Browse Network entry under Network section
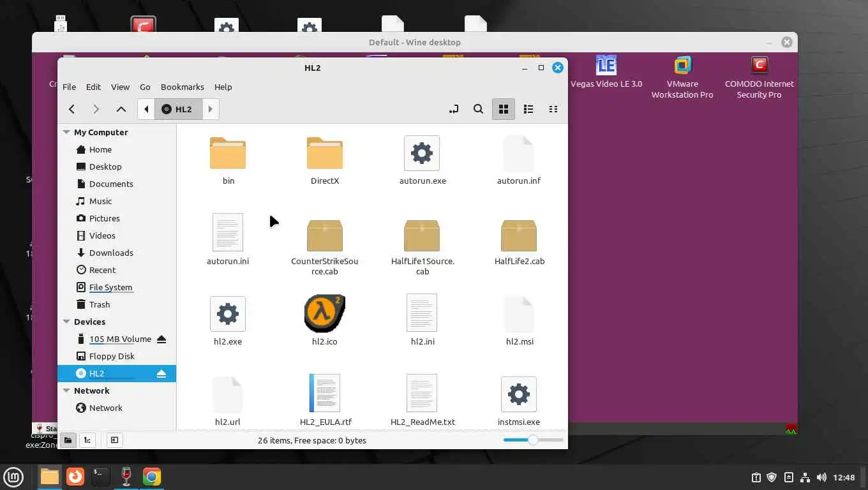Screen dimensions: 868x490 click(117, 408)
